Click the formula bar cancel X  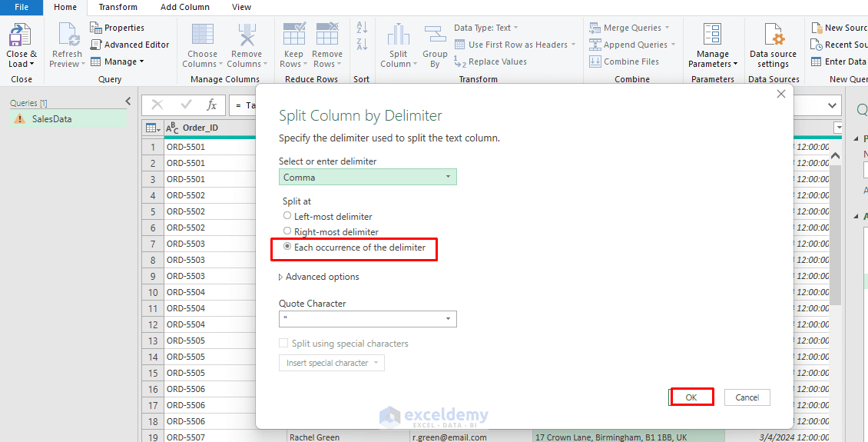coord(157,105)
